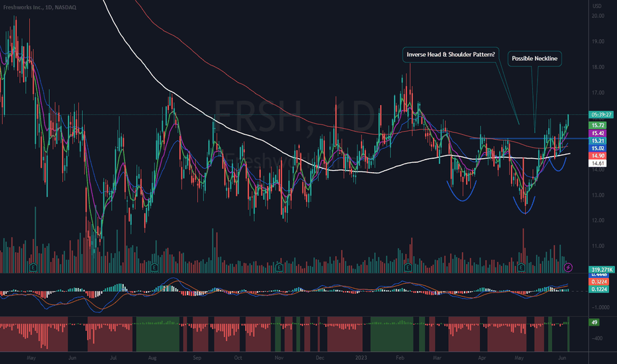Click the 18.00 price axis label
The image size is (617, 364).
coord(598,68)
